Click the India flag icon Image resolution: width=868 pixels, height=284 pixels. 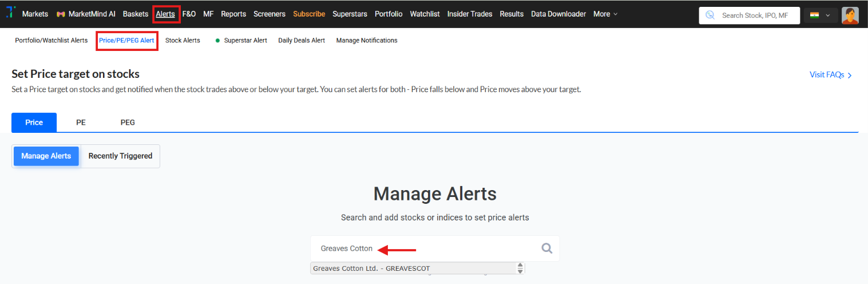[x=814, y=15]
